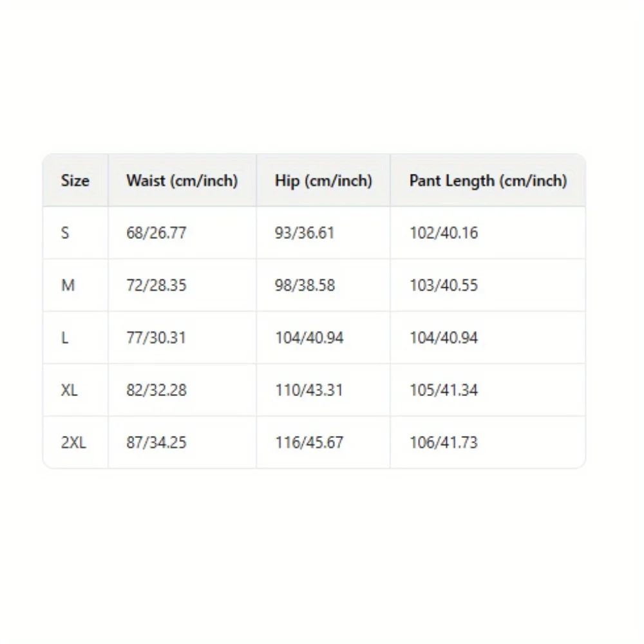Click hip value 93/36.61
Image resolution: width=644 pixels, height=644 pixels.
[x=305, y=233]
